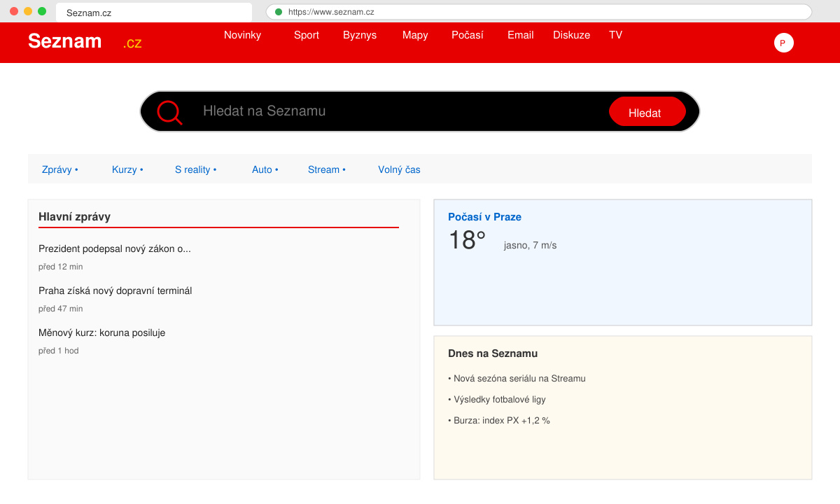
Task: Open Novinky in the top navigation
Action: coord(242,35)
